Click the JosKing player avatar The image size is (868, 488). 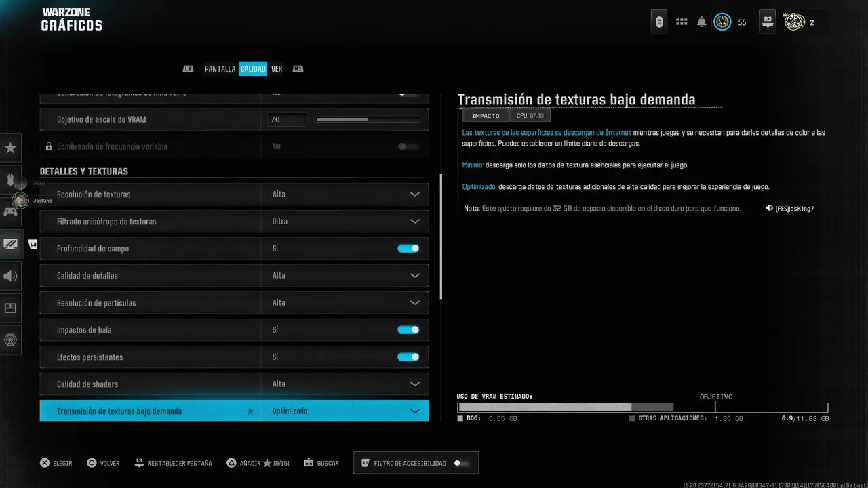pyautogui.click(x=20, y=201)
